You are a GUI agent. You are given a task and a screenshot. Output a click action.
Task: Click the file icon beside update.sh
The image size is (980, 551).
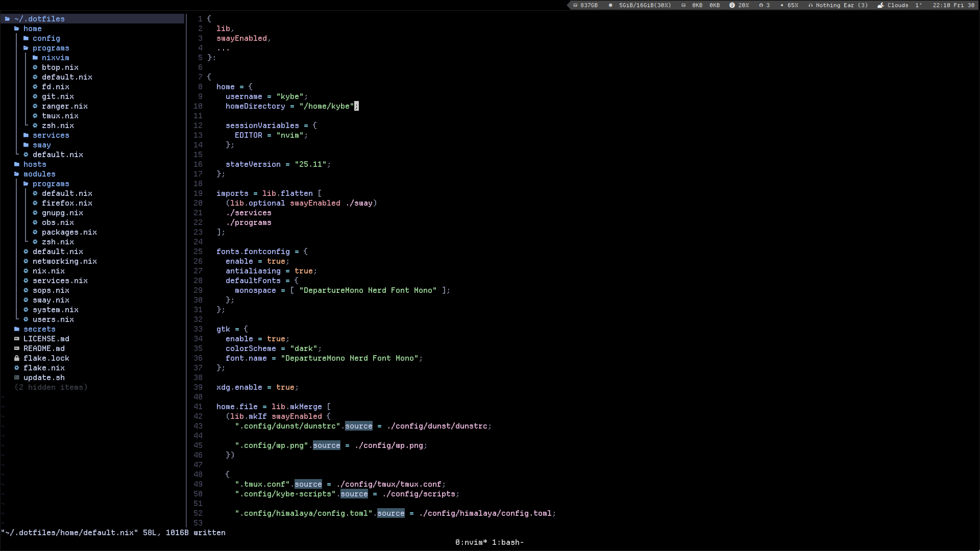click(17, 378)
